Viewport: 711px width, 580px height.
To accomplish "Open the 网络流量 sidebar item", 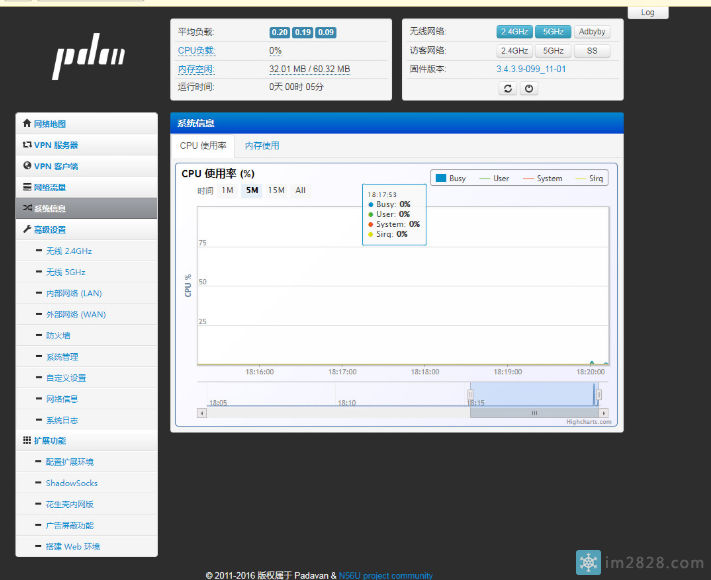I will (50, 187).
